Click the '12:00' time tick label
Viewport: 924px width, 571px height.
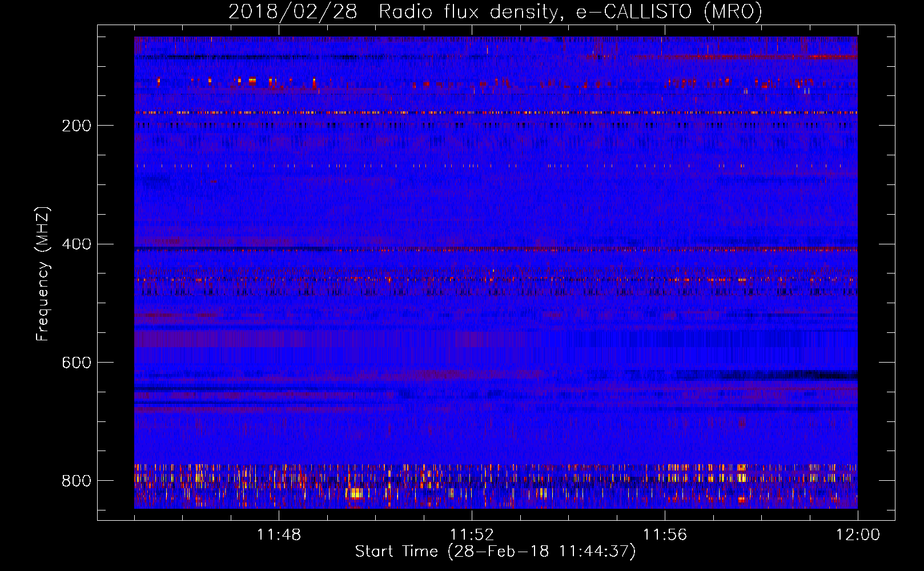pyautogui.click(x=858, y=535)
